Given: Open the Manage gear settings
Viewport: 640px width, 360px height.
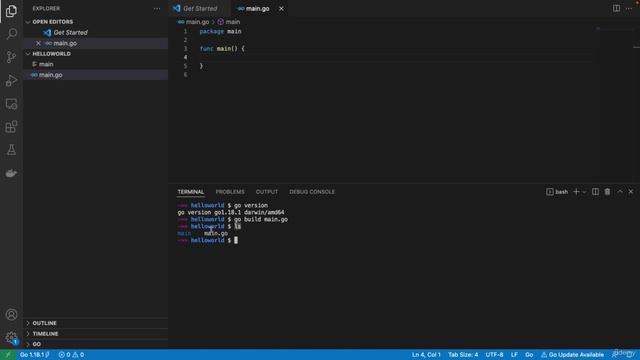Looking at the screenshot, I should (x=11, y=338).
